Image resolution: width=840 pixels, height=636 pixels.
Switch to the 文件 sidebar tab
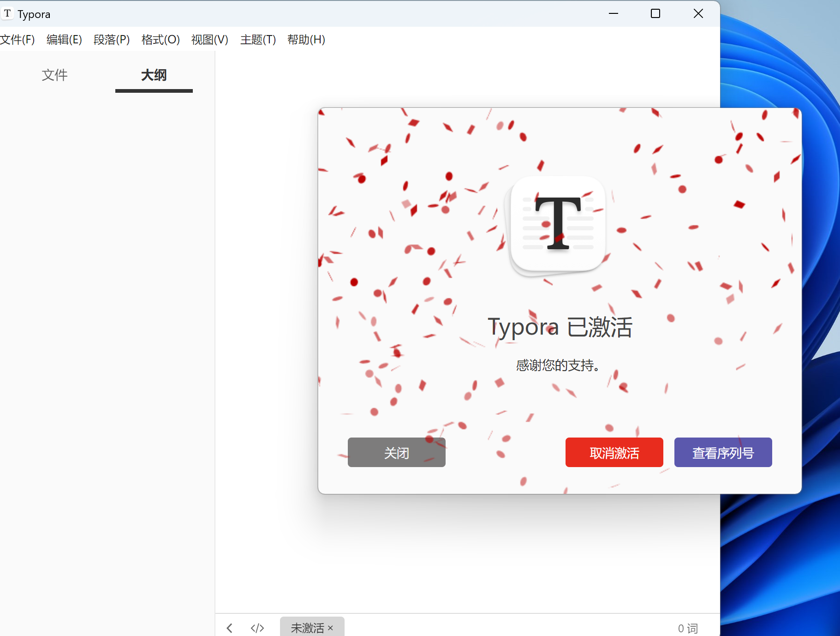pos(54,75)
